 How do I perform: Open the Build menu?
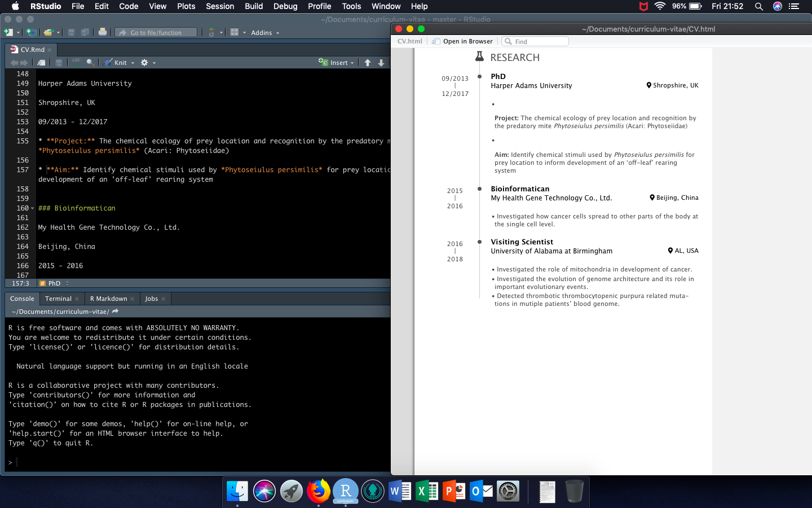(x=254, y=6)
